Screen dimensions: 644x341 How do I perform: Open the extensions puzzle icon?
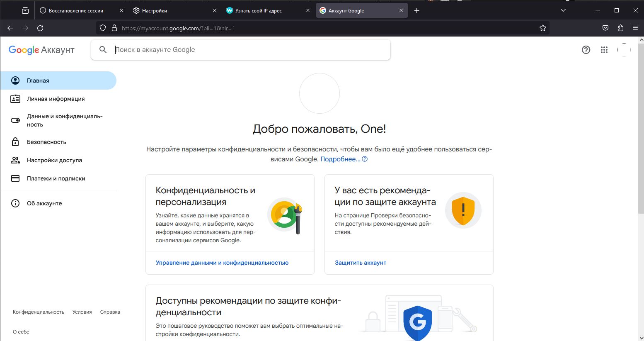click(x=620, y=28)
